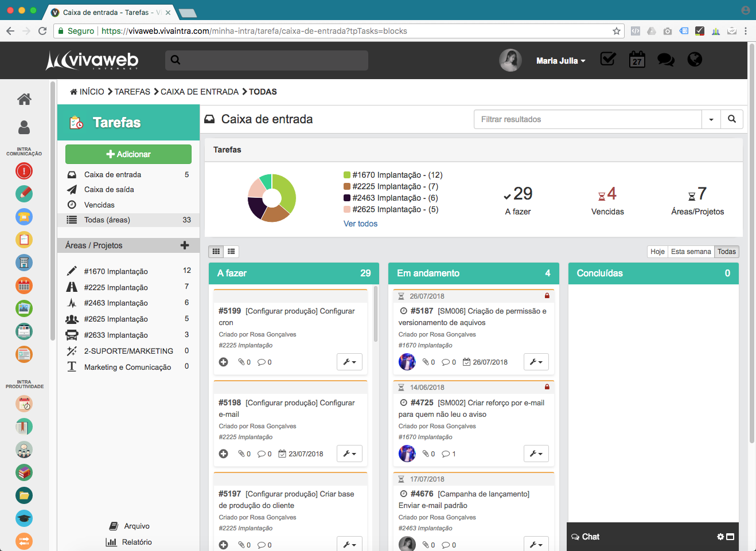Switch to grid blocks view

point(216,252)
